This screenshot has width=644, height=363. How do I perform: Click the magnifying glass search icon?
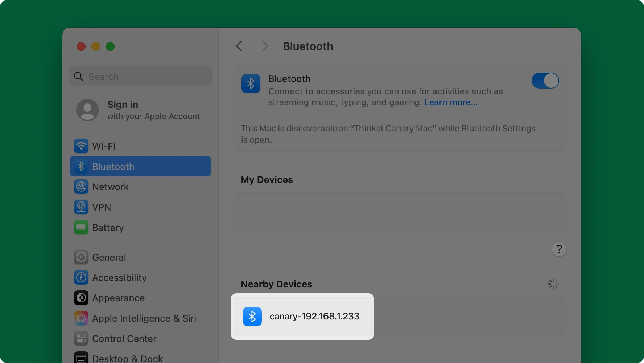point(78,76)
